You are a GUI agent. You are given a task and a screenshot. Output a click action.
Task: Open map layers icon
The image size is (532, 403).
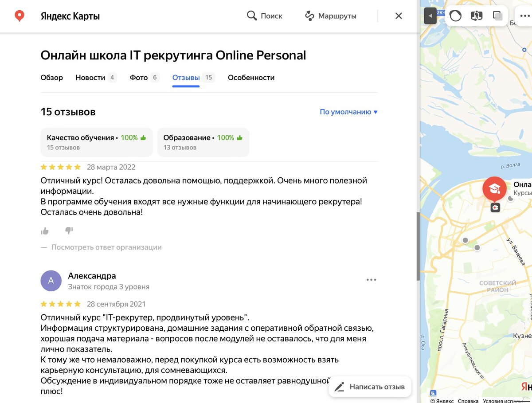pyautogui.click(x=497, y=16)
